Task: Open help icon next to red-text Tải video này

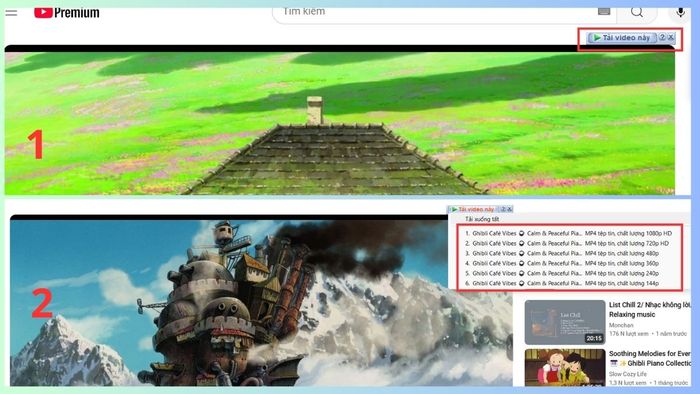Action: [503, 209]
